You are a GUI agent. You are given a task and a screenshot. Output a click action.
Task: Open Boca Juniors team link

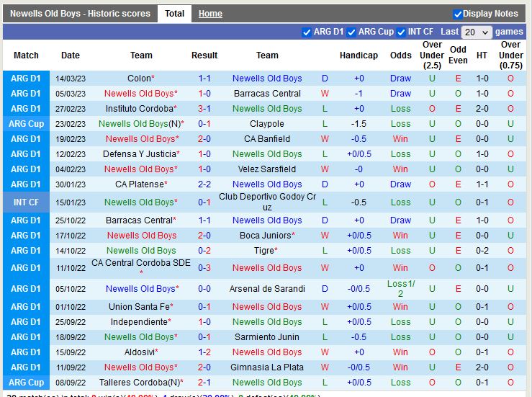pyautogui.click(x=267, y=236)
